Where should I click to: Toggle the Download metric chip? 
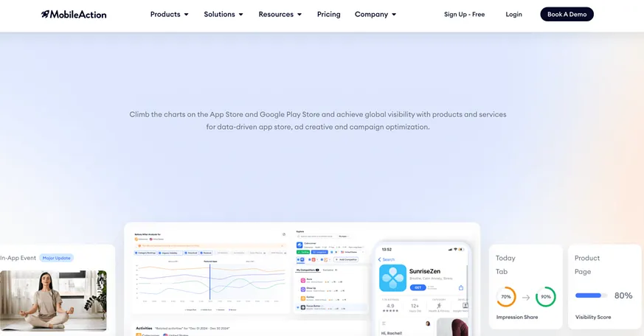(x=191, y=253)
